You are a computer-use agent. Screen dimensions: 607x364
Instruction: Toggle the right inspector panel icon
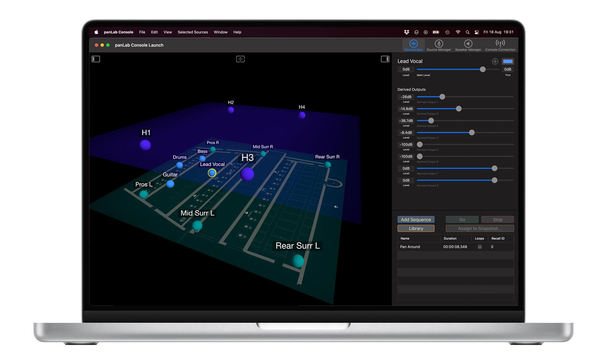[385, 59]
